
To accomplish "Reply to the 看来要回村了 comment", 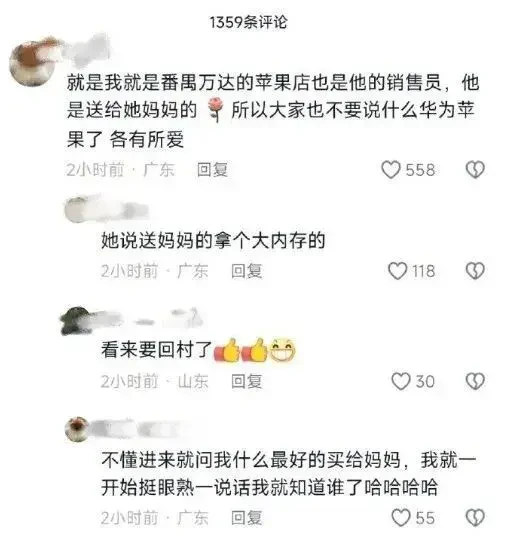I will point(246,381).
